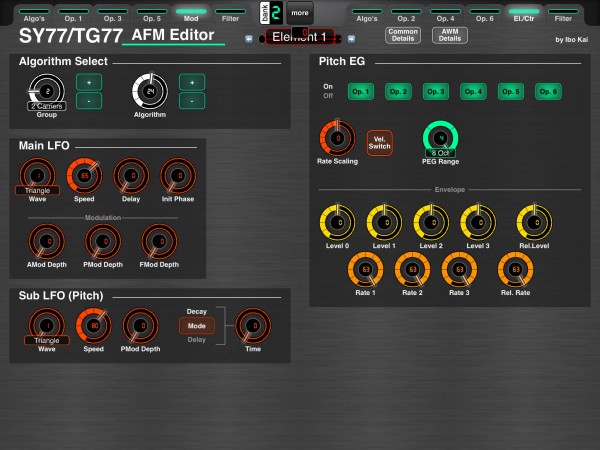Switch to the Op. 4 tab

point(445,15)
